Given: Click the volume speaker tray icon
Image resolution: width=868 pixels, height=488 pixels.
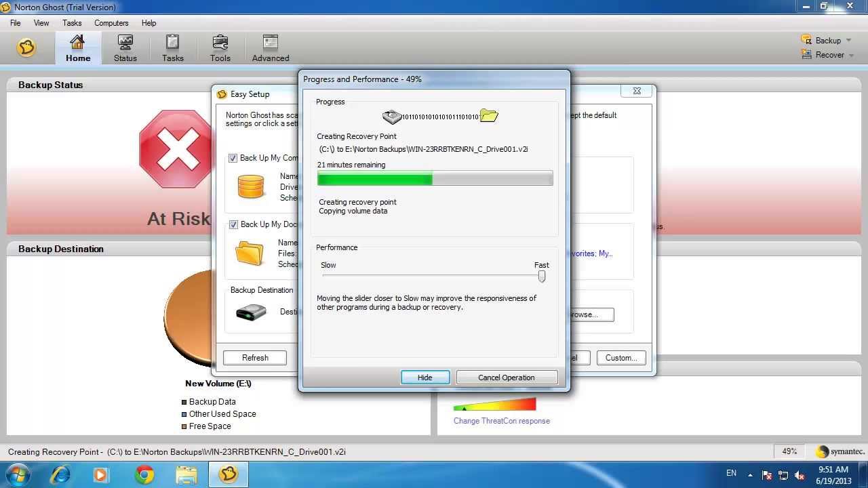Looking at the screenshot, I should pyautogui.click(x=800, y=475).
